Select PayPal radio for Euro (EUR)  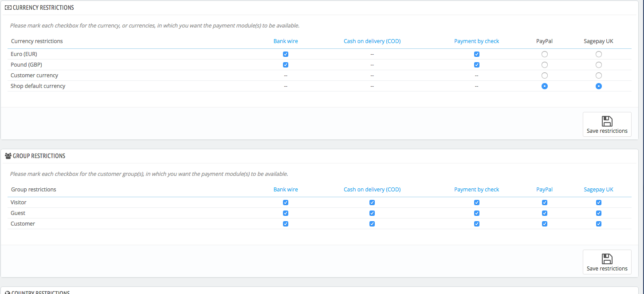545,54
